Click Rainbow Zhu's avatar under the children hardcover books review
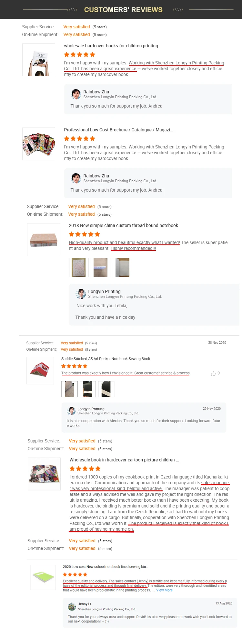242x644 pixels. click(76, 94)
